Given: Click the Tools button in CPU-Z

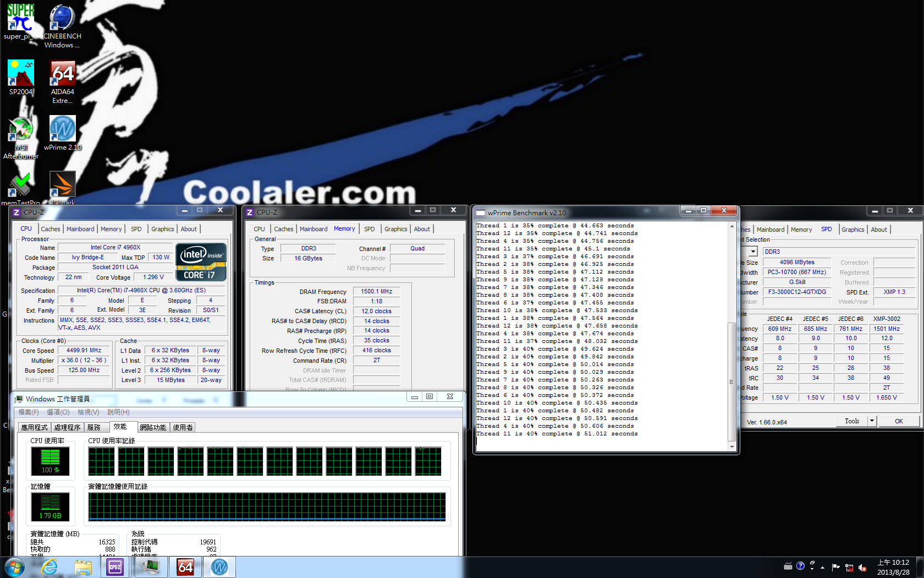Looking at the screenshot, I should point(852,421).
